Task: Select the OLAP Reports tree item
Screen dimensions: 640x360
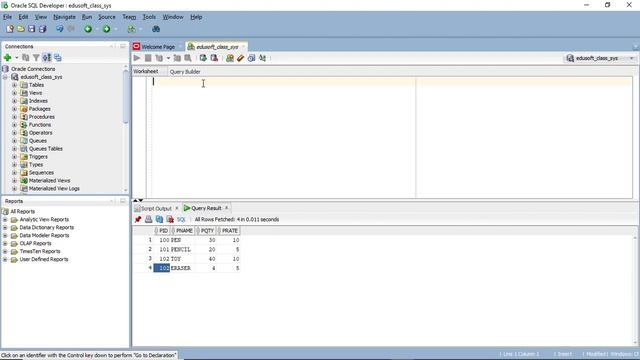Action: pos(36,244)
